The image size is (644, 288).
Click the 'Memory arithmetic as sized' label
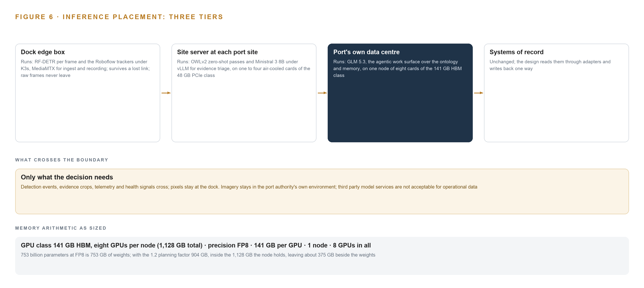point(61,228)
